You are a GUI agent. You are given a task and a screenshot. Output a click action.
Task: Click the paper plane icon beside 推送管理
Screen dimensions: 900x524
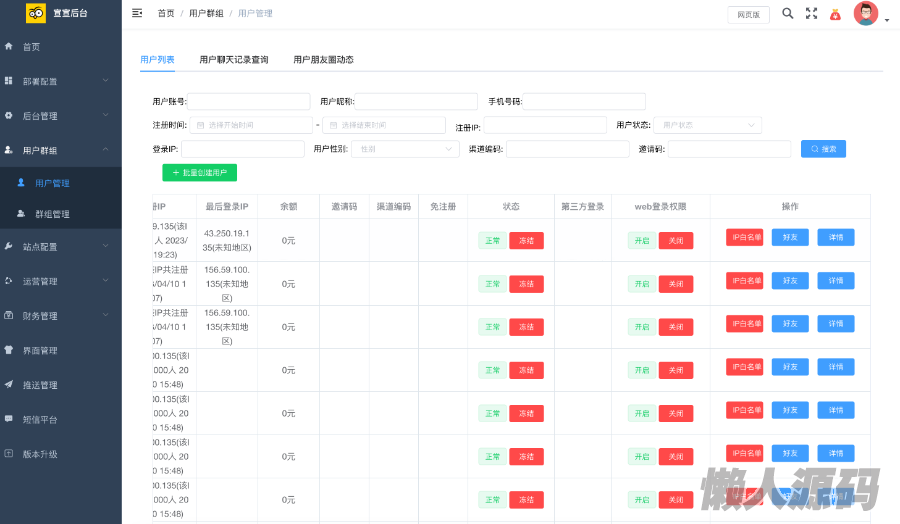pos(9,385)
